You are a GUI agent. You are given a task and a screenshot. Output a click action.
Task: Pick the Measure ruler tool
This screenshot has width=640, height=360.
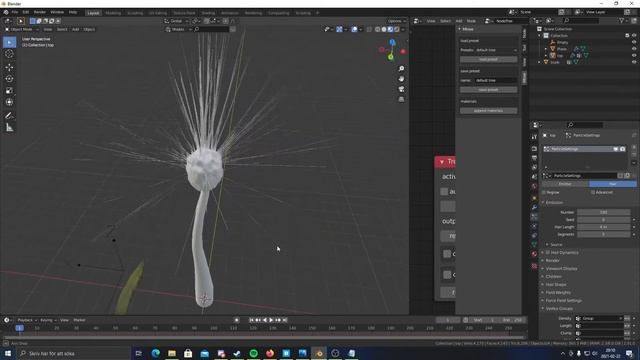[9, 128]
